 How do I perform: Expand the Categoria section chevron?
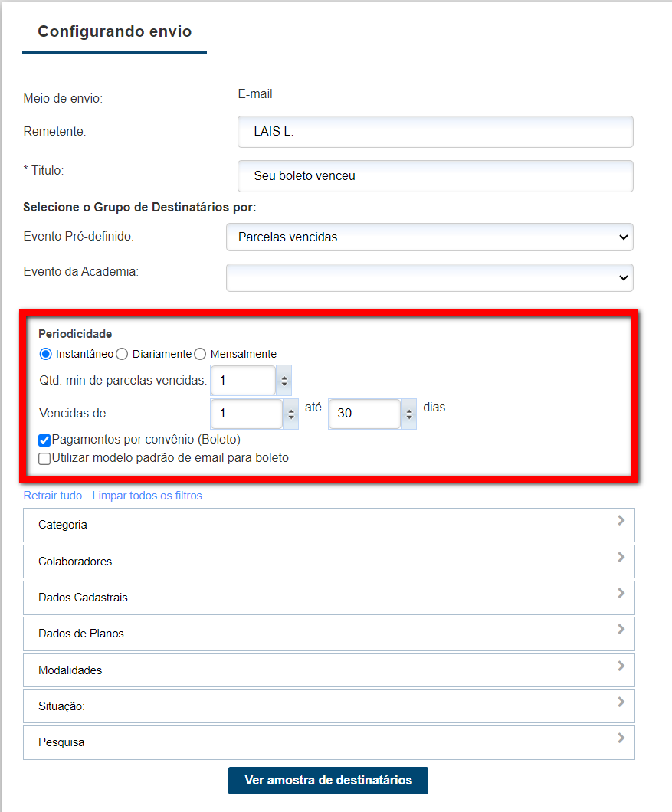(621, 521)
